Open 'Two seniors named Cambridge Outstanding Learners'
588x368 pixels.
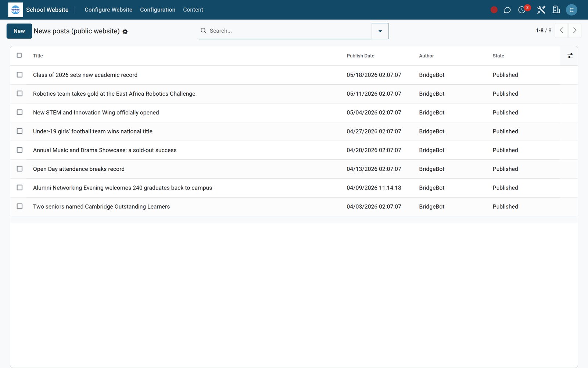101,207
